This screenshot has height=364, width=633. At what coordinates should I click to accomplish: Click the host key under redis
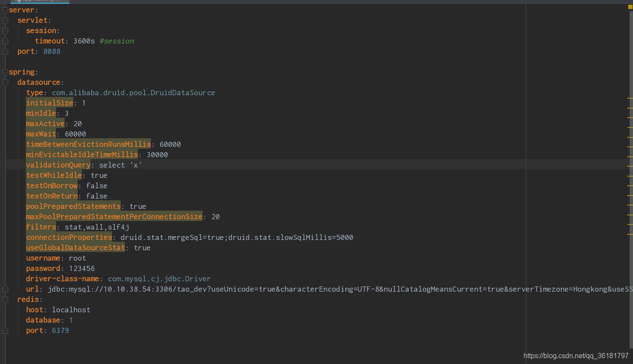click(x=34, y=310)
